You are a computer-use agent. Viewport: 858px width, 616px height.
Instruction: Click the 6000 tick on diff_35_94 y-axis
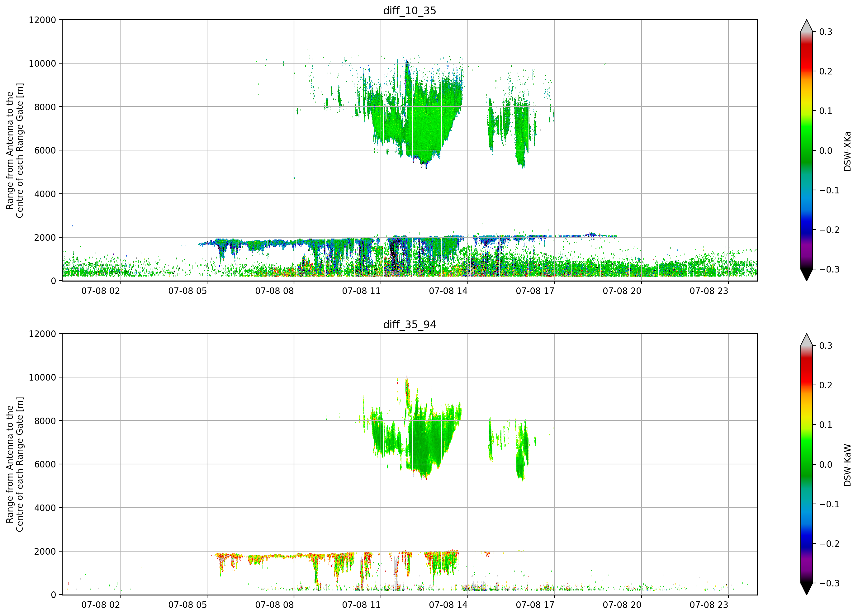coord(45,465)
